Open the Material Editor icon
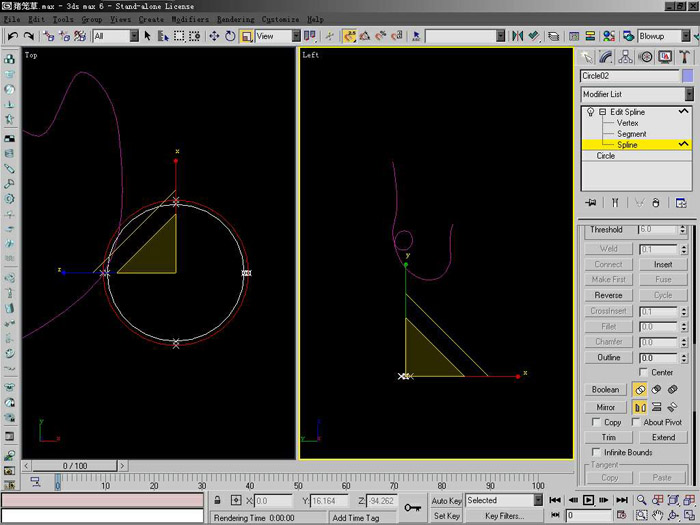Screen dimensions: 700x525 608,36
